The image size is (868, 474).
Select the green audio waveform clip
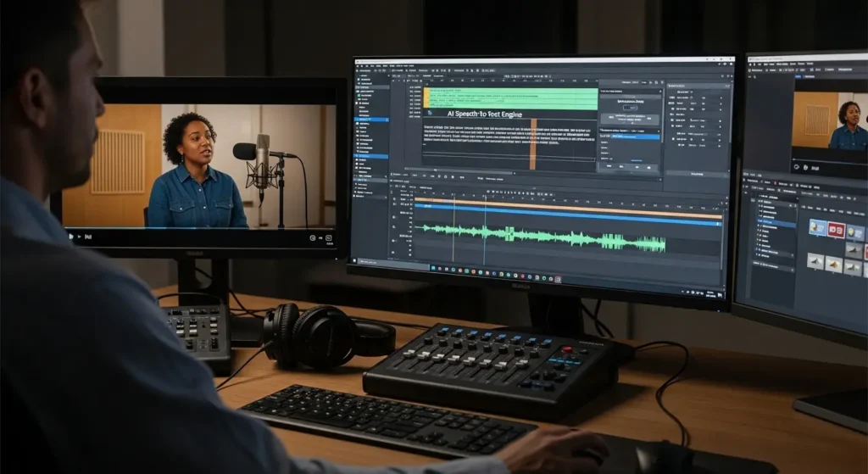coord(540,237)
